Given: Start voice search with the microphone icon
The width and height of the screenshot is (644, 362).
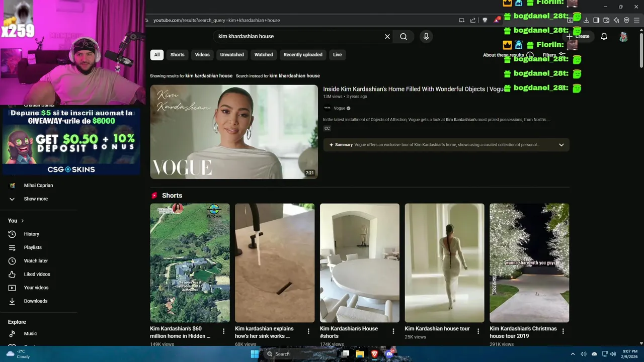Looking at the screenshot, I should 426,36.
